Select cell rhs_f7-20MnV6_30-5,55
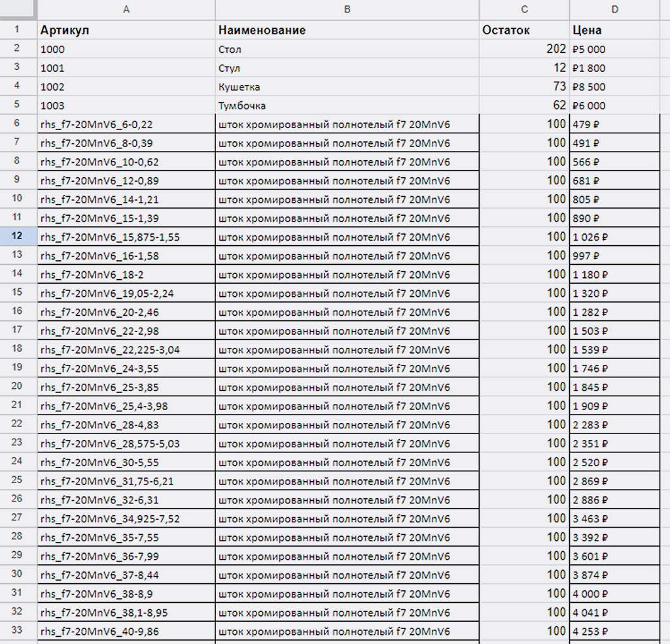 point(126,462)
